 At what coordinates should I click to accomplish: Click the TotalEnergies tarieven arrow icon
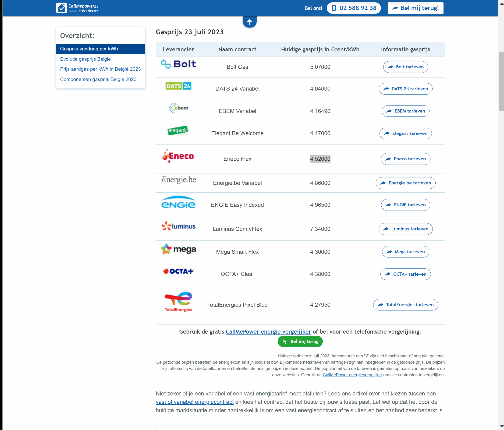point(381,305)
